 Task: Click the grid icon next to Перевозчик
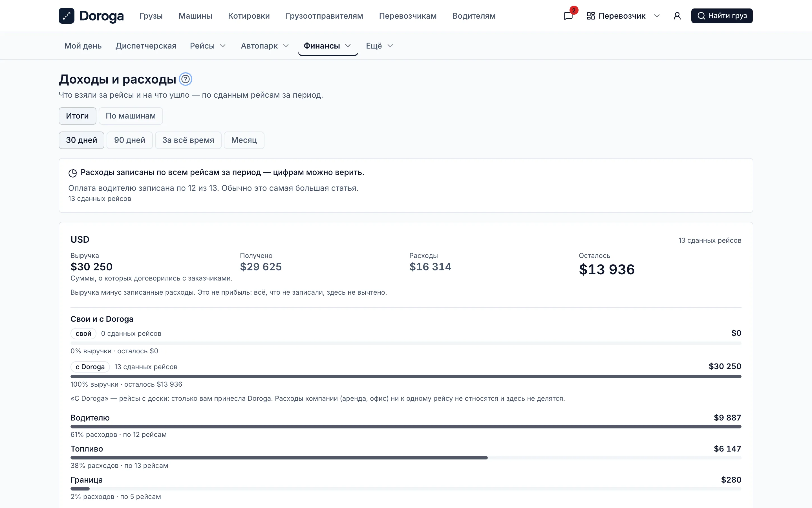tap(591, 16)
